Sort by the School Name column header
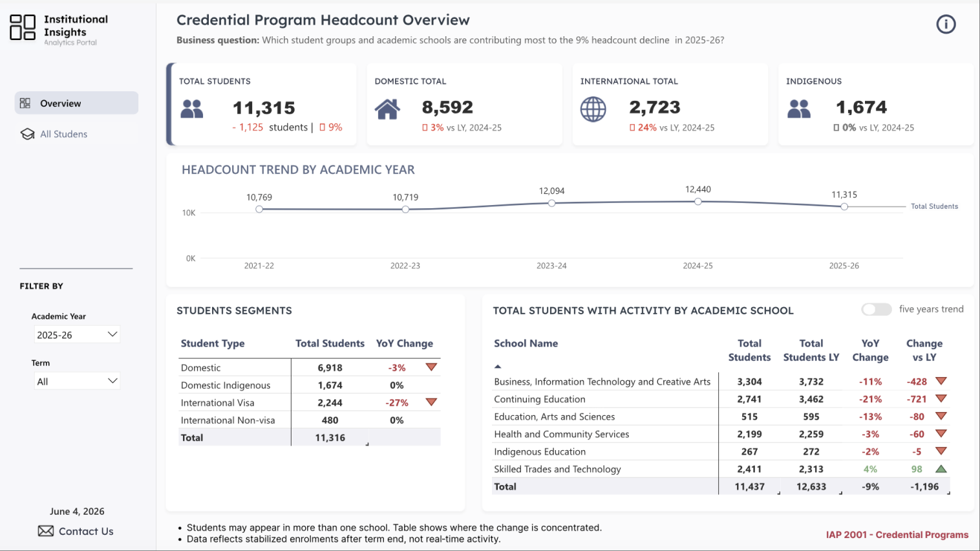980x551 pixels. (526, 343)
